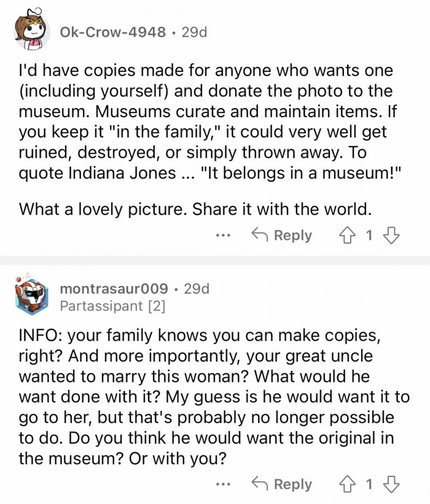Open the Ok-Crow-4948 username link
This screenshot has width=430, height=504.
pos(112,32)
